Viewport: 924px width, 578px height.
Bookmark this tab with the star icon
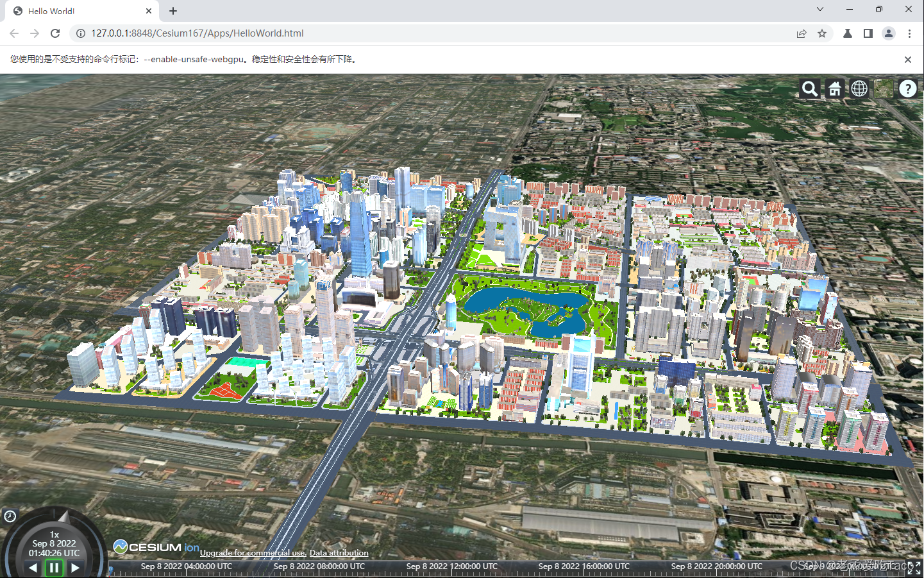(x=822, y=33)
